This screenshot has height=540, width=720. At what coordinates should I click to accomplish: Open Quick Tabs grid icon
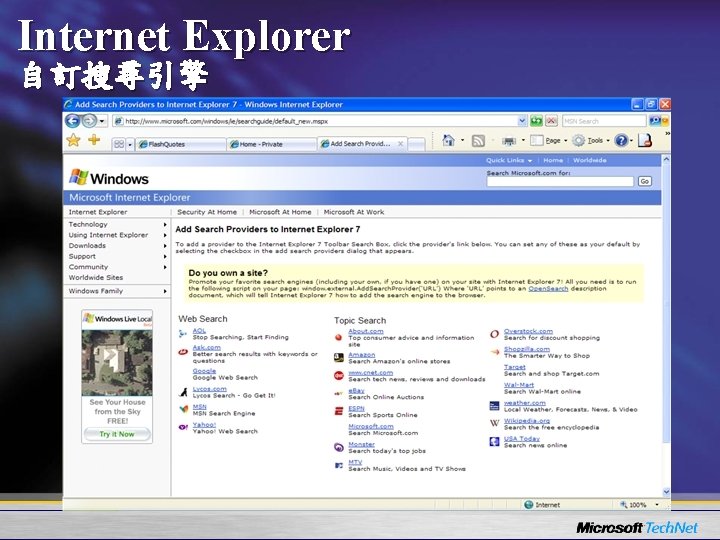coord(119,144)
